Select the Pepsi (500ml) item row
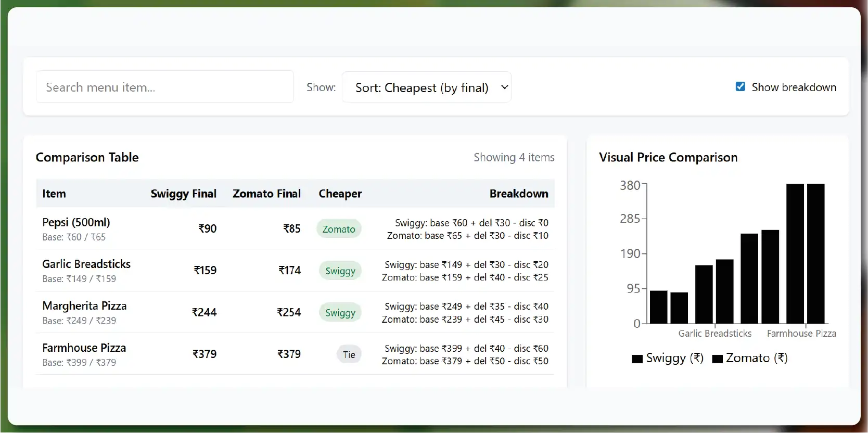The width and height of the screenshot is (868, 433). [76, 223]
